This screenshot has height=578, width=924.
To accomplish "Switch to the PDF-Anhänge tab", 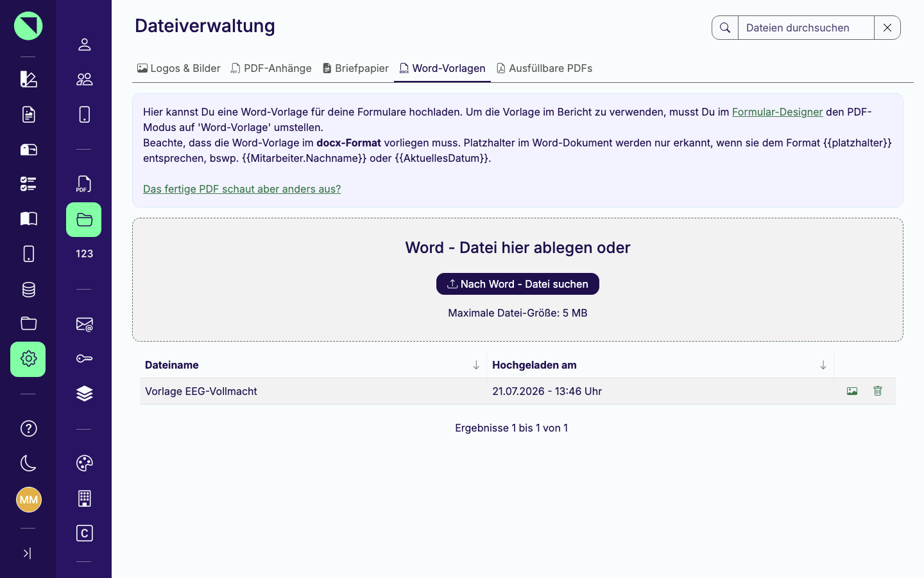I will click(271, 68).
